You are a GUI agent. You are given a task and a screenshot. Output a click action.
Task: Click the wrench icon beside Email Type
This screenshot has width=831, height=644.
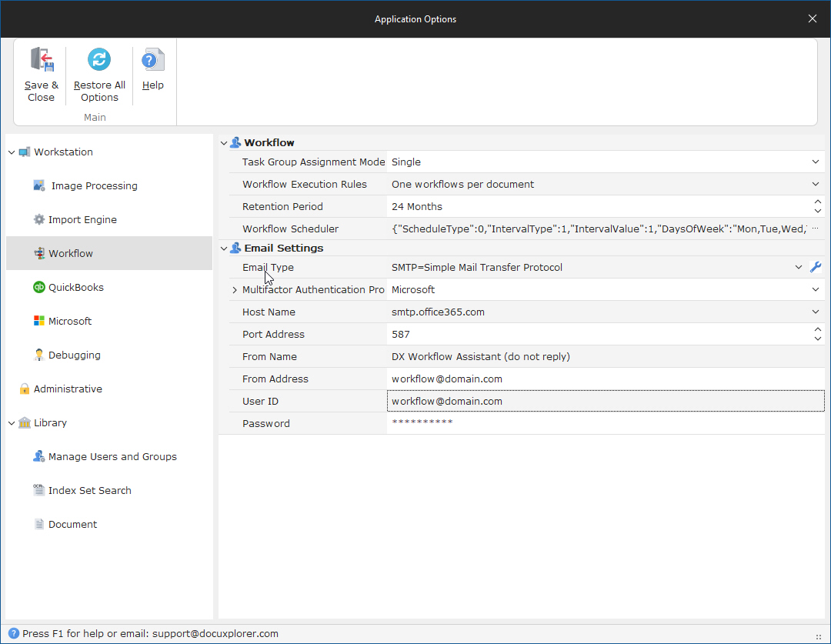coord(816,268)
